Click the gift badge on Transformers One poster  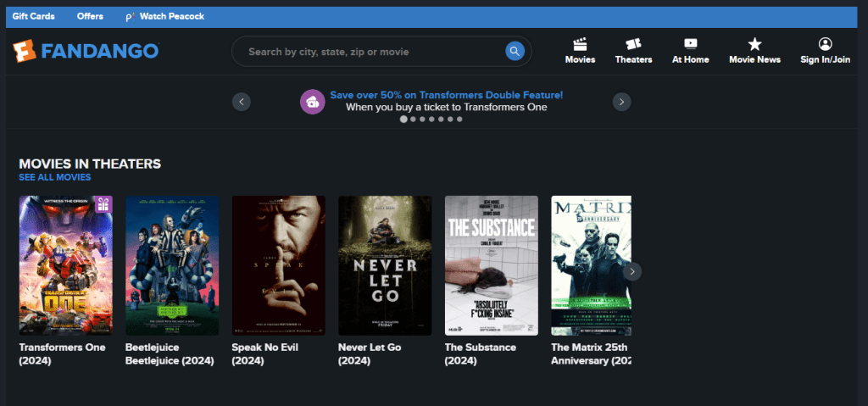tap(103, 204)
